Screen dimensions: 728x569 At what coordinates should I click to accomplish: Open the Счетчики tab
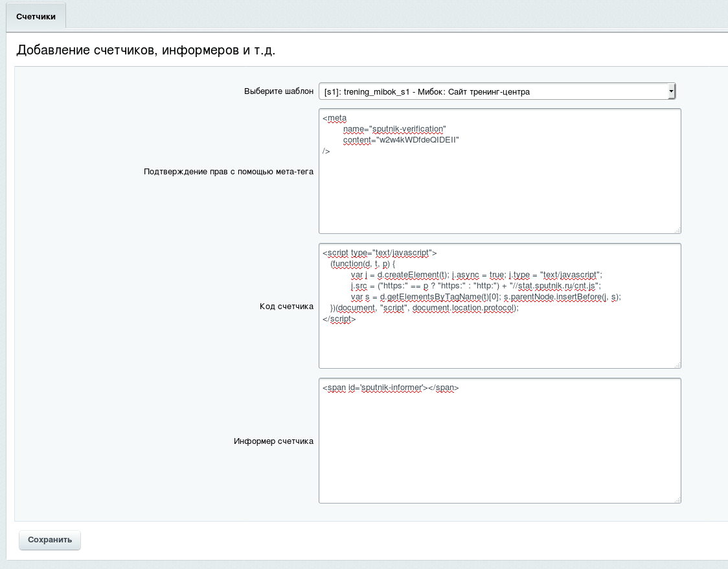[x=36, y=17]
